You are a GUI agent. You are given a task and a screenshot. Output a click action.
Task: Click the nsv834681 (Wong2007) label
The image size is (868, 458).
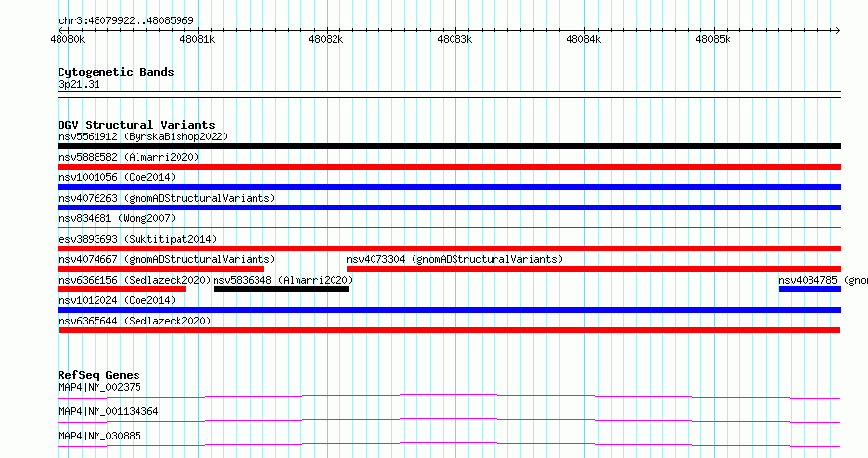[x=117, y=218]
